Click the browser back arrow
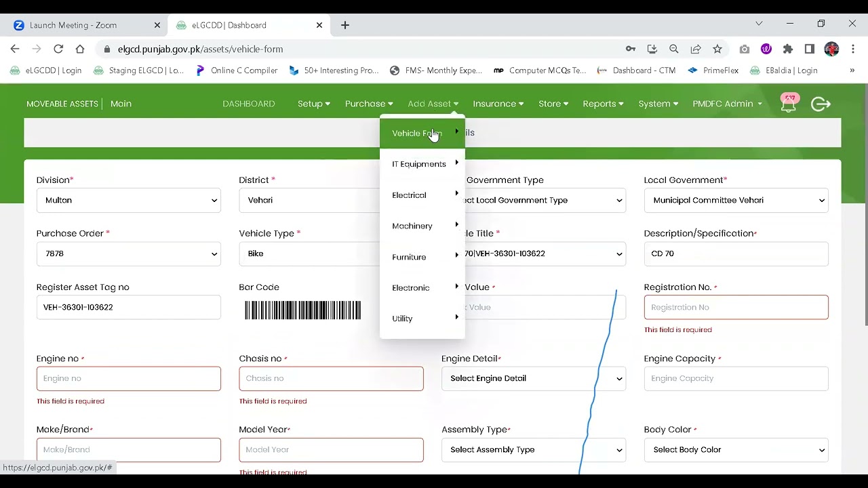 point(15,49)
